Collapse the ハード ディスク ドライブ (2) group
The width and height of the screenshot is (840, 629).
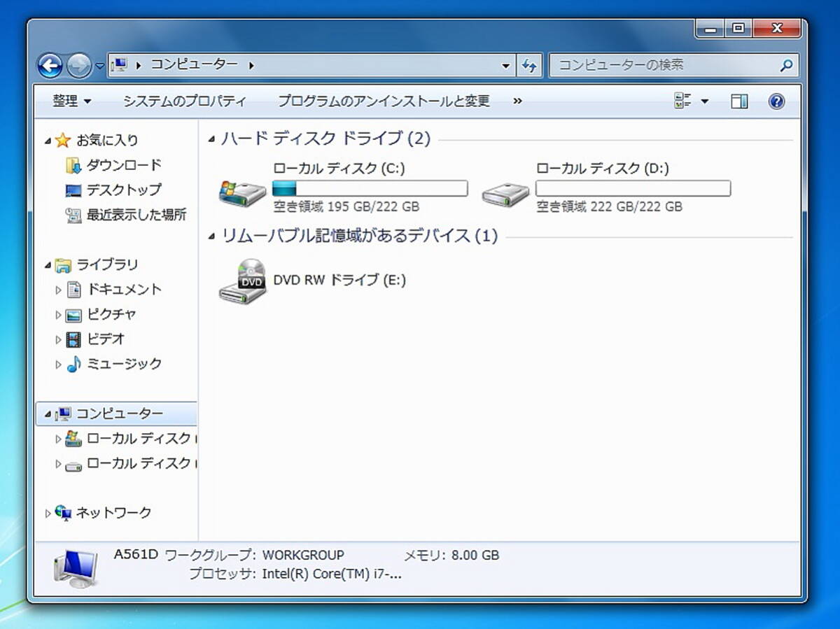pos(211,139)
